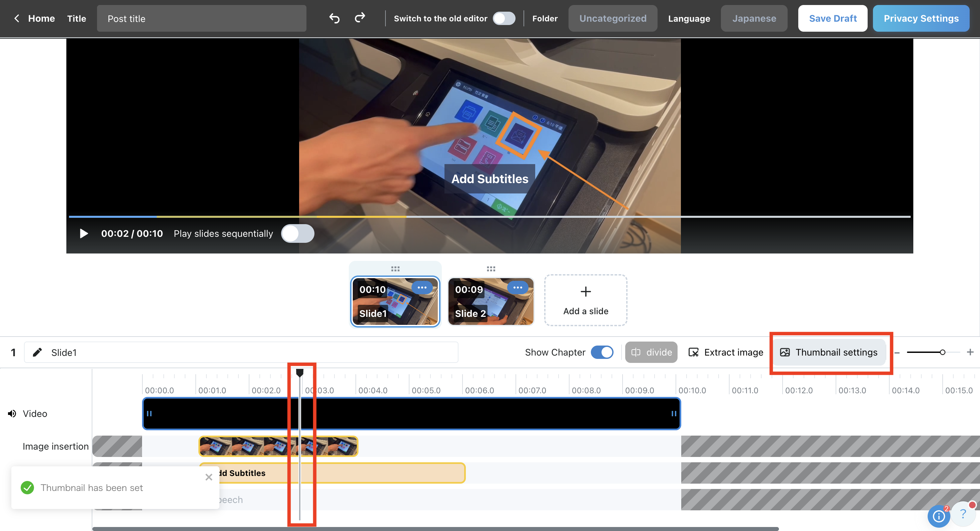Click the zoom out minus icon for timeline
Screen dimensions: 980x531
tap(897, 353)
